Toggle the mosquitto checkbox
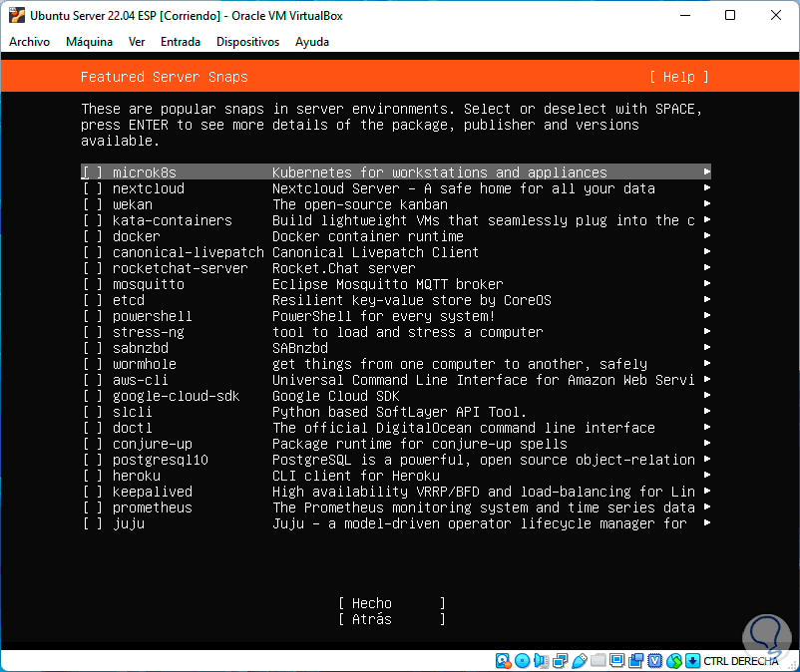Screen dimensions: 800x672 click(93, 284)
